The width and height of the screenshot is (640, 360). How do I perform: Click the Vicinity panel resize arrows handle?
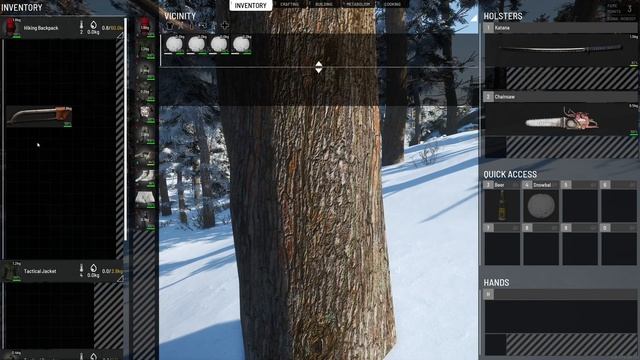(x=319, y=67)
